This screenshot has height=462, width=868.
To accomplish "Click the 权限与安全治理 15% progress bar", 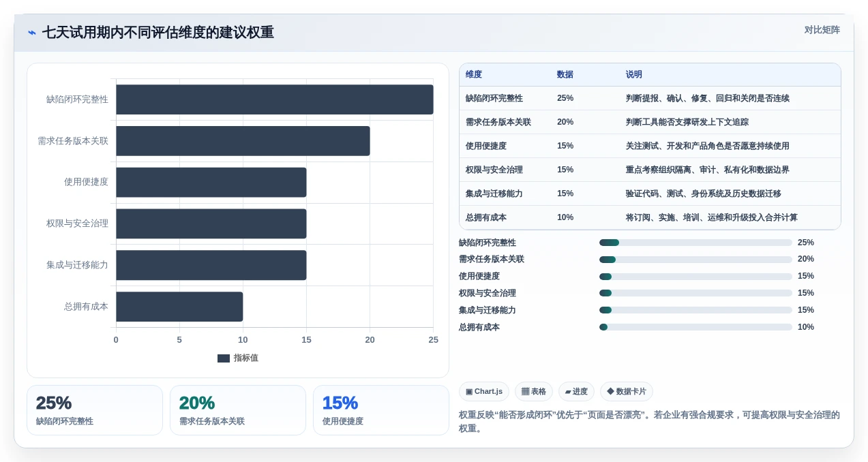I will pos(695,293).
